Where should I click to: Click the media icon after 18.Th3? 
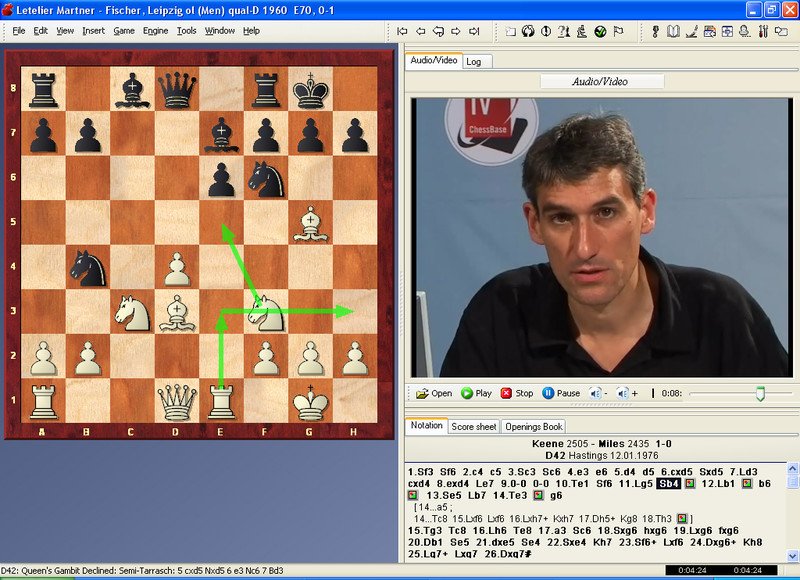pos(682,519)
